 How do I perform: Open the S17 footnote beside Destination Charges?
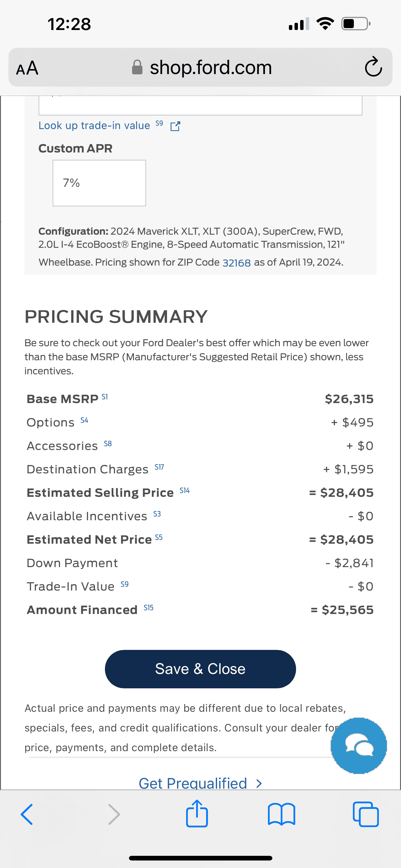tap(159, 467)
